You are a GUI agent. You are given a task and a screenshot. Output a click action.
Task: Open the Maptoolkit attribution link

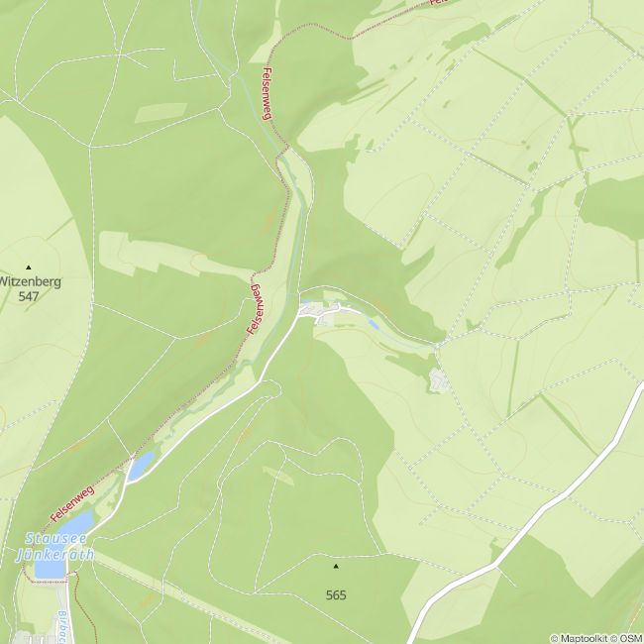pos(579,638)
